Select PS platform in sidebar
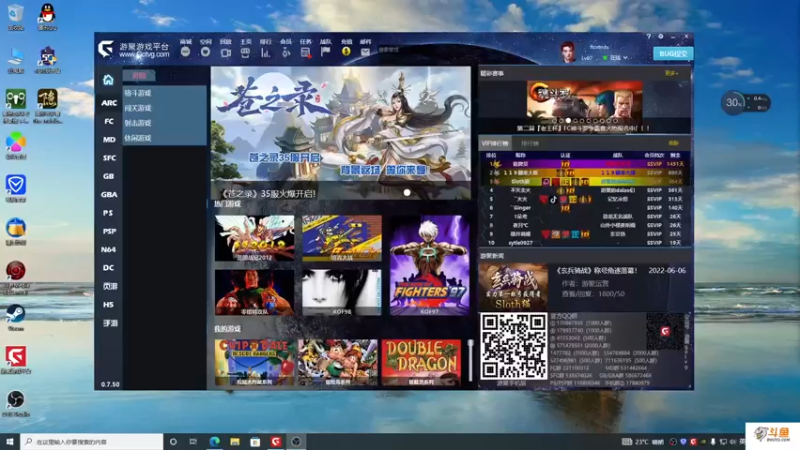This screenshot has width=800, height=450. tap(108, 213)
